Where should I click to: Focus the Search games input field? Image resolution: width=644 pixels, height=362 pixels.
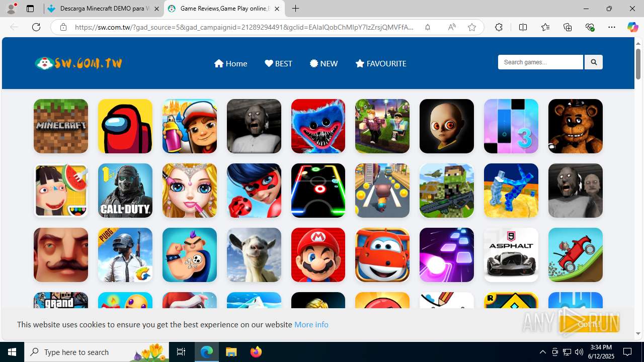(x=540, y=62)
